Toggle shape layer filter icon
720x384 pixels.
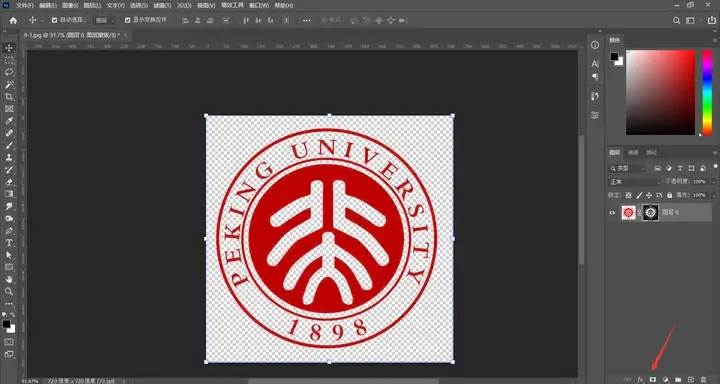[691, 169]
